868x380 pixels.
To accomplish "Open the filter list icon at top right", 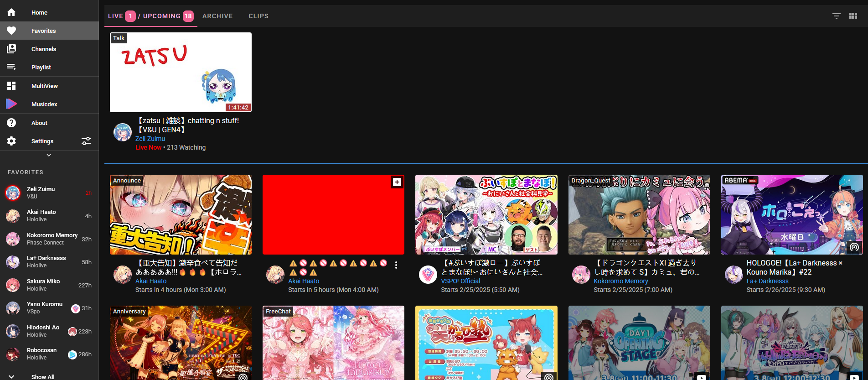I will coord(836,16).
